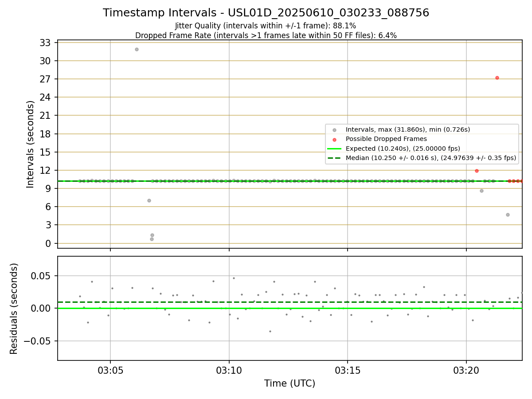Click the 'Residuals (seconds)' y-axis label

click(14, 309)
